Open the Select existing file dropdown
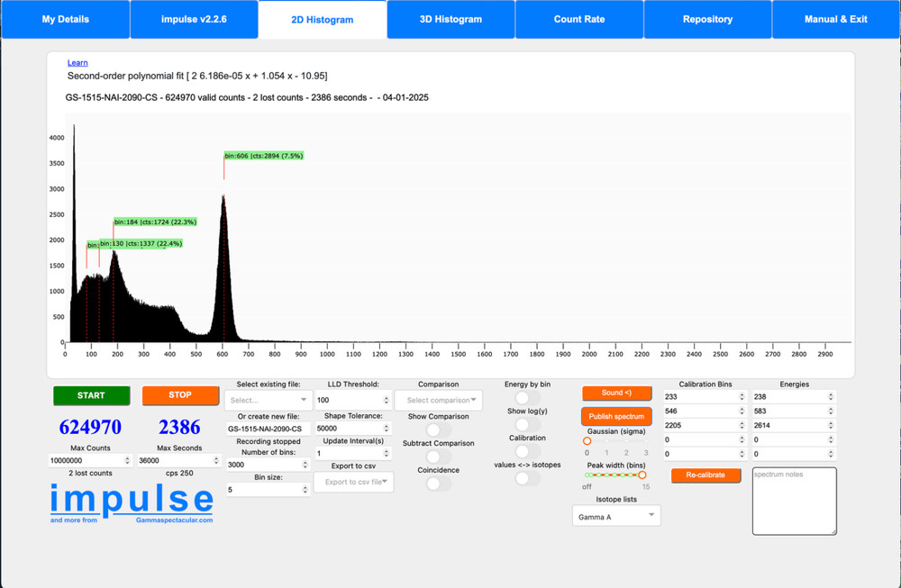Image resolution: width=901 pixels, height=588 pixels. click(268, 400)
